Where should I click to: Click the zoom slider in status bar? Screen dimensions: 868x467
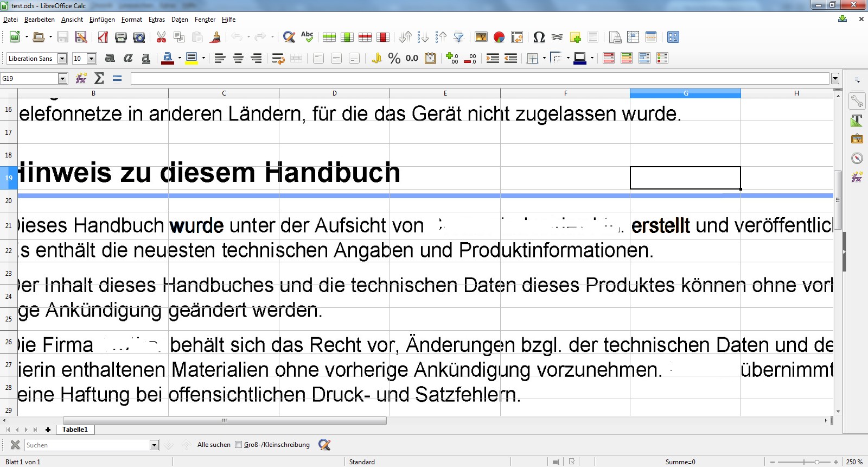point(805,462)
